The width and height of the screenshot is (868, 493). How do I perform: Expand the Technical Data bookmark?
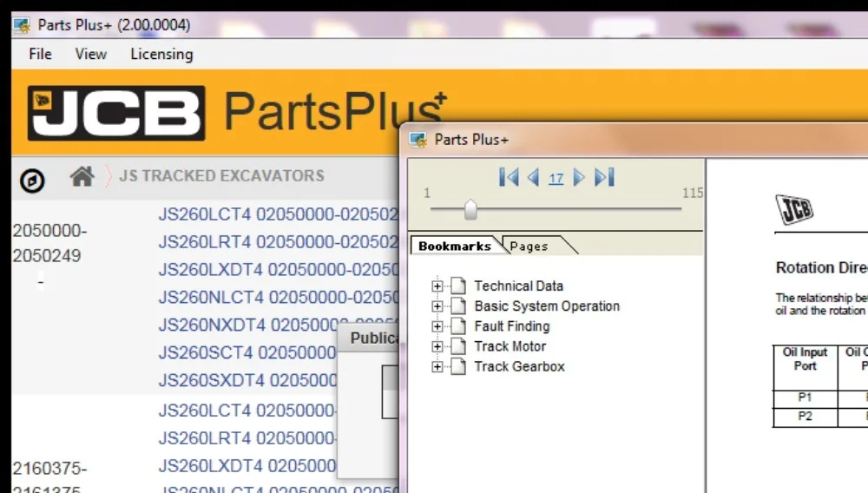point(437,286)
